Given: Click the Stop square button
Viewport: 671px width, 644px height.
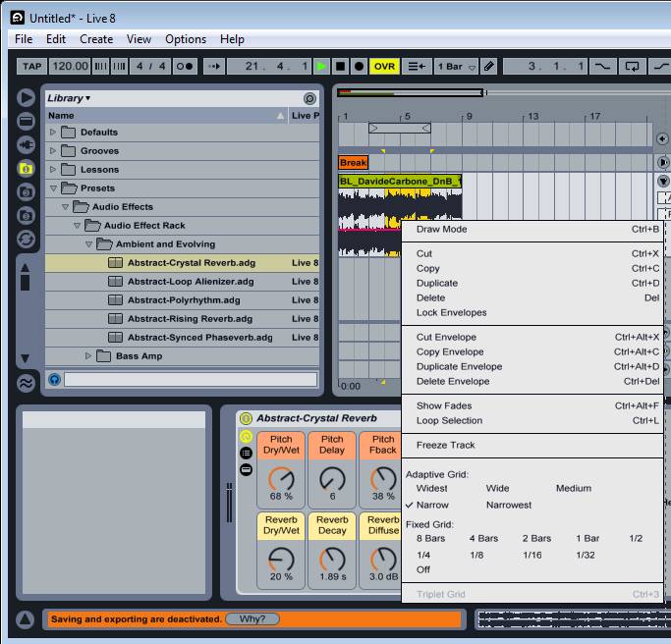Looking at the screenshot, I should point(340,67).
